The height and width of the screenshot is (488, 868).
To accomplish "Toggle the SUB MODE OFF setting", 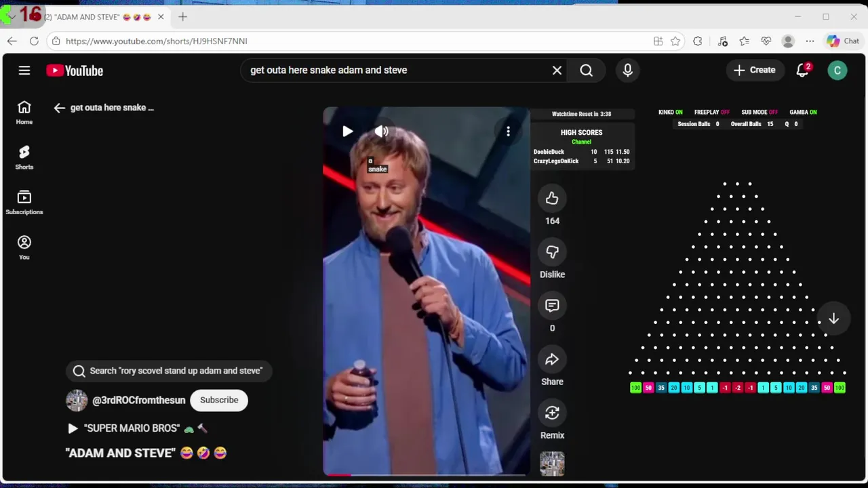I will point(759,113).
